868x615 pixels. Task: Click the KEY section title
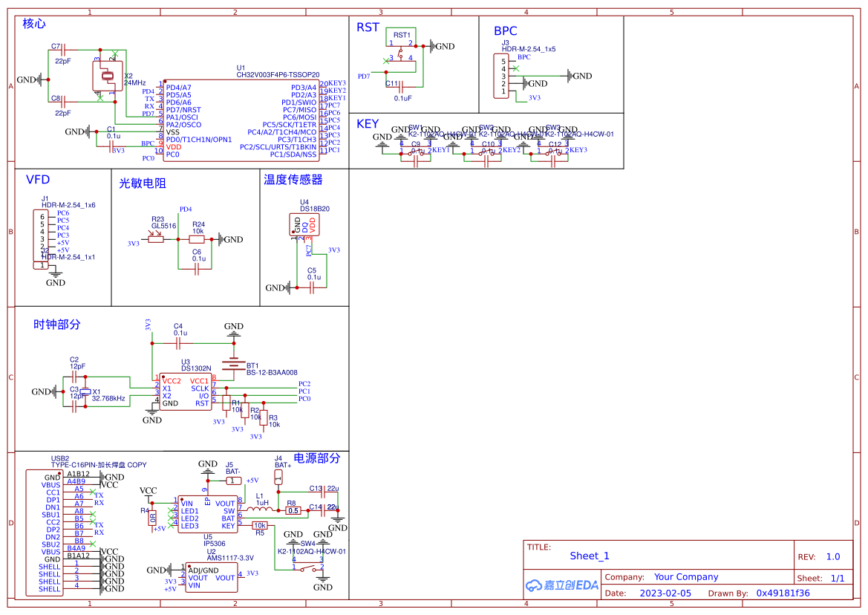tap(368, 123)
